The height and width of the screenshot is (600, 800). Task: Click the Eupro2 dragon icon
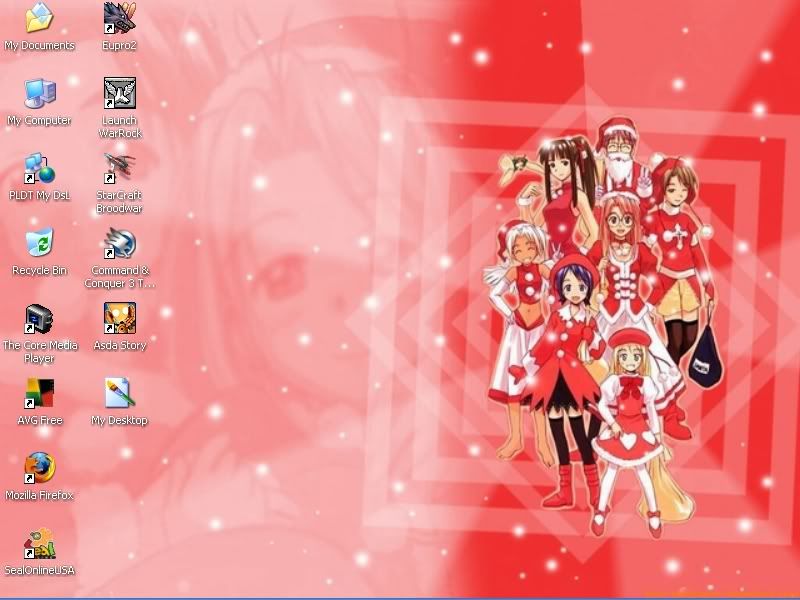point(119,18)
